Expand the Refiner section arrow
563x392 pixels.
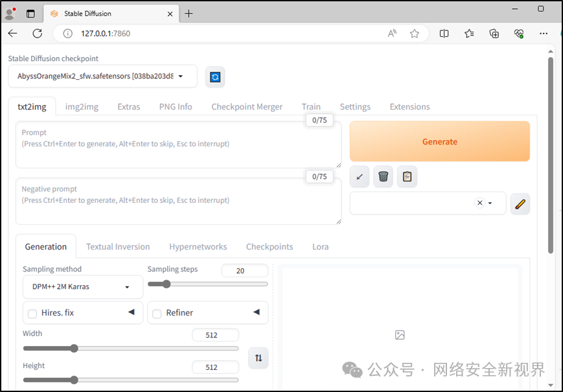click(x=257, y=312)
